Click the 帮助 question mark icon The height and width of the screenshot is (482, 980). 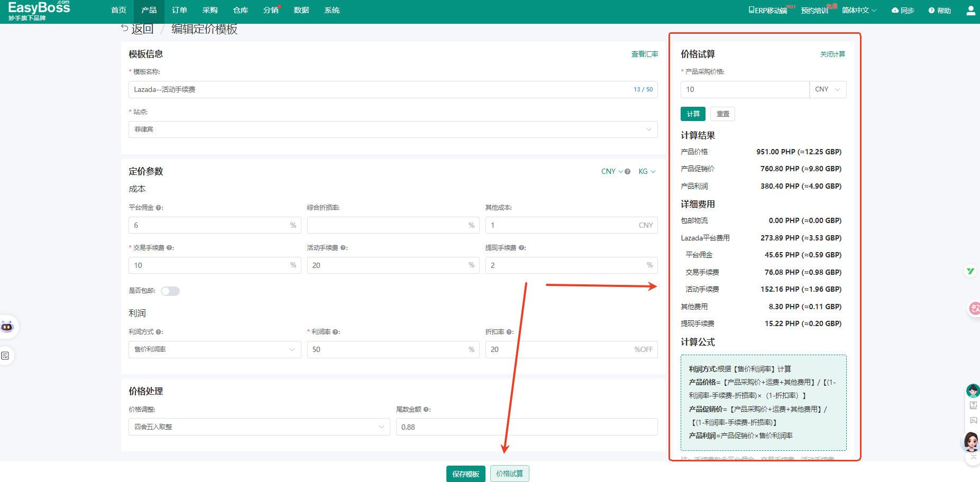(931, 11)
